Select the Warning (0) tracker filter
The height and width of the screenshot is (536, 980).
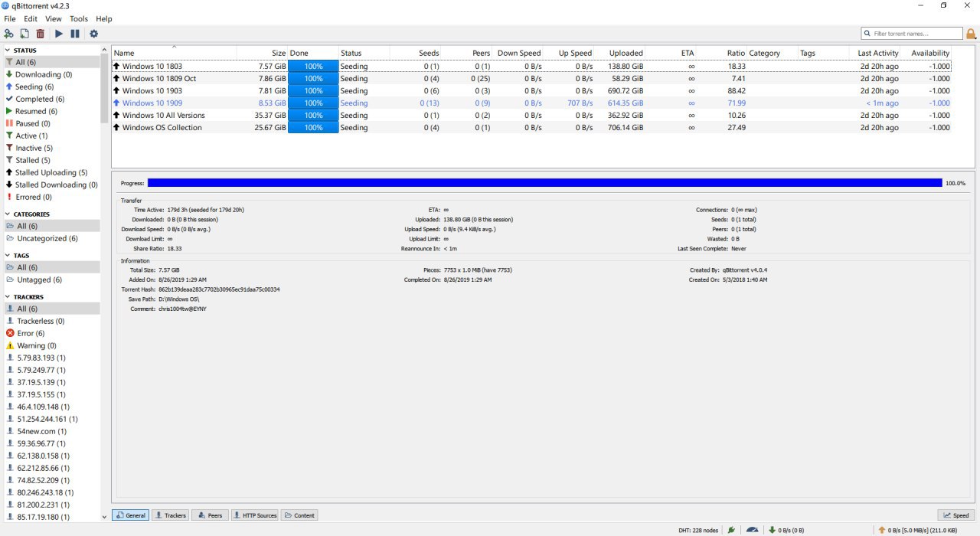tap(36, 345)
